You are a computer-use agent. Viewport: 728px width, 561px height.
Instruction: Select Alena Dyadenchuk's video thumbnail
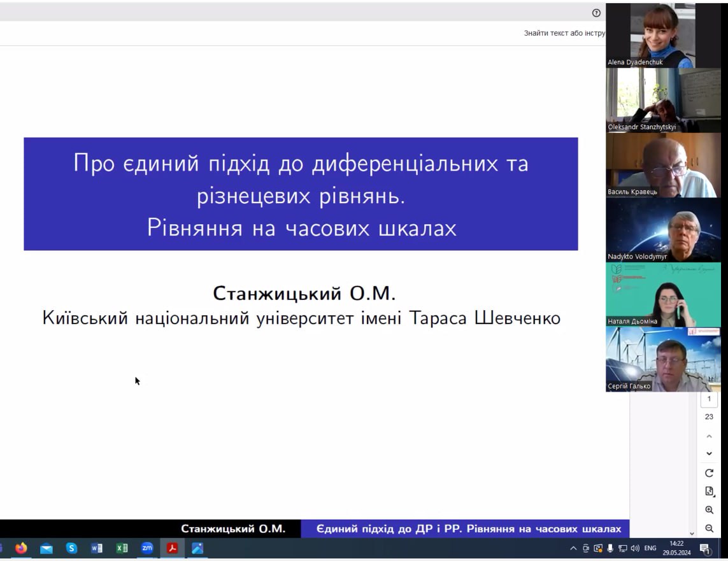pyautogui.click(x=663, y=36)
